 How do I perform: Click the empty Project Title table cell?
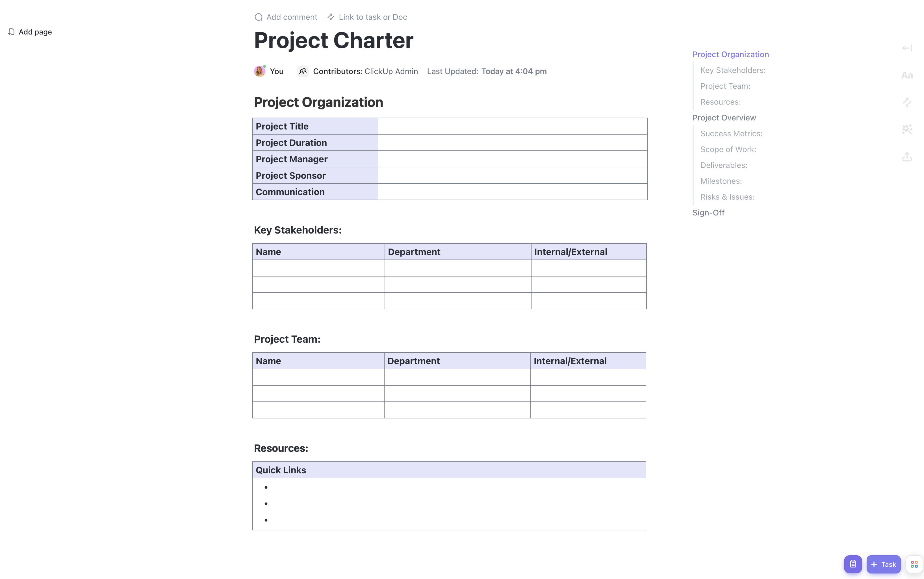click(513, 126)
